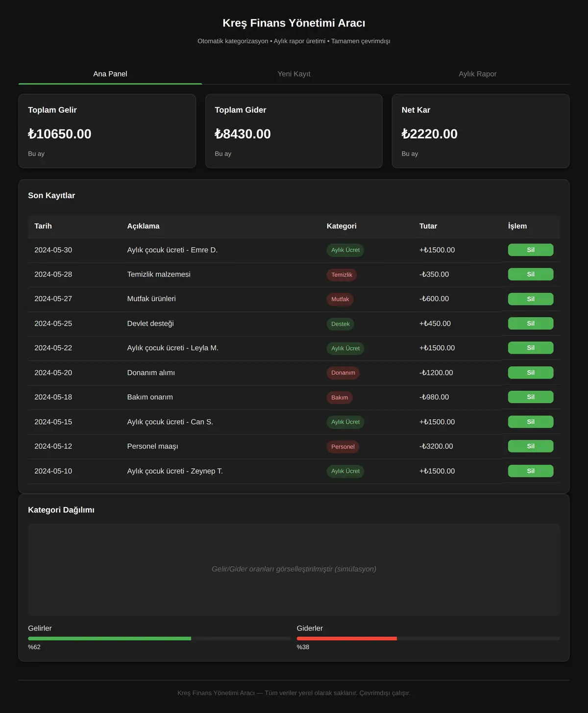Click the Gelir/Gider chart placeholder area
The image size is (588, 713).
click(294, 569)
